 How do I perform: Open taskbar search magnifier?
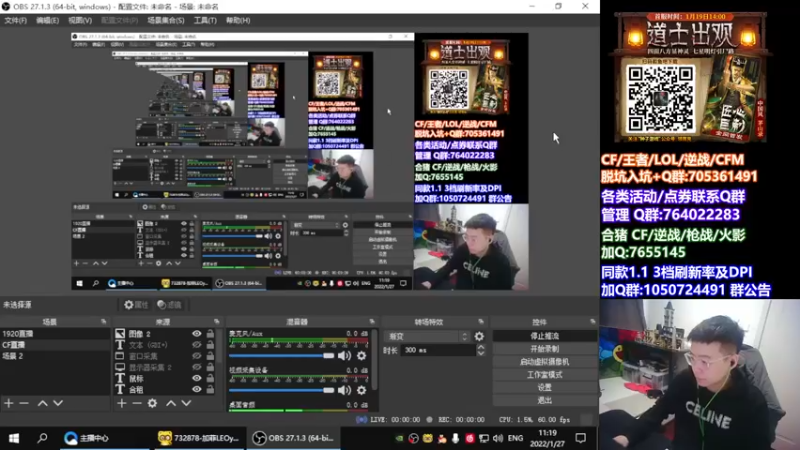pyautogui.click(x=42, y=438)
